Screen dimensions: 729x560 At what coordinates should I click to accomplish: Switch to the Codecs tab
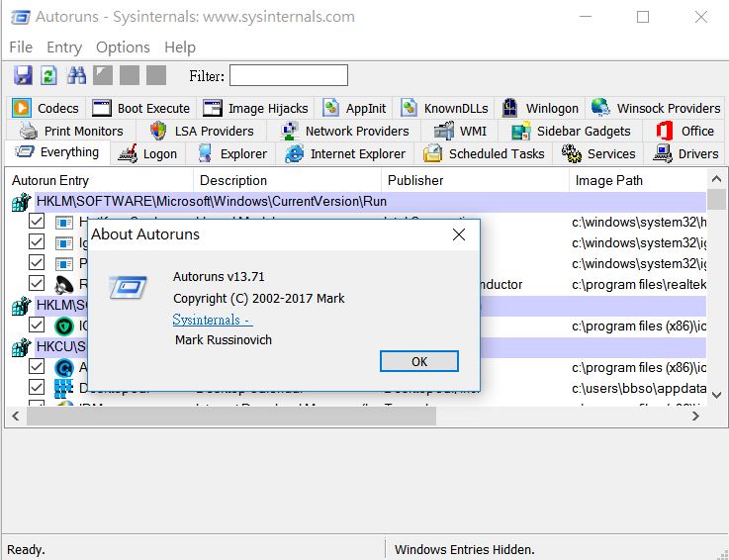(46, 108)
